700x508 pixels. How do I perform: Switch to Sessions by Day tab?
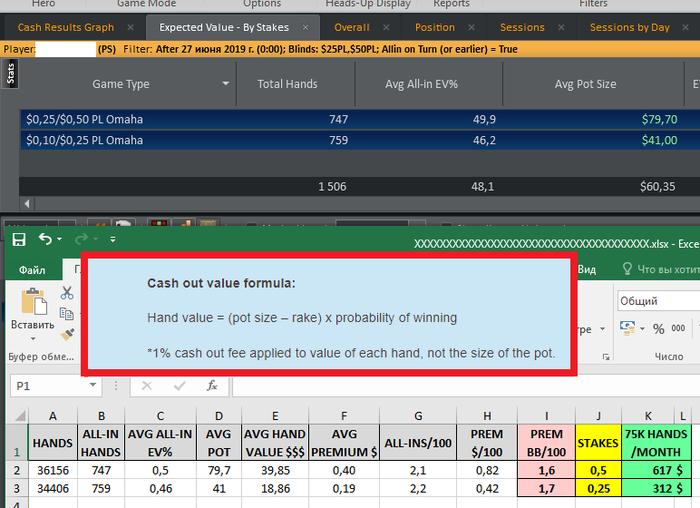(629, 27)
